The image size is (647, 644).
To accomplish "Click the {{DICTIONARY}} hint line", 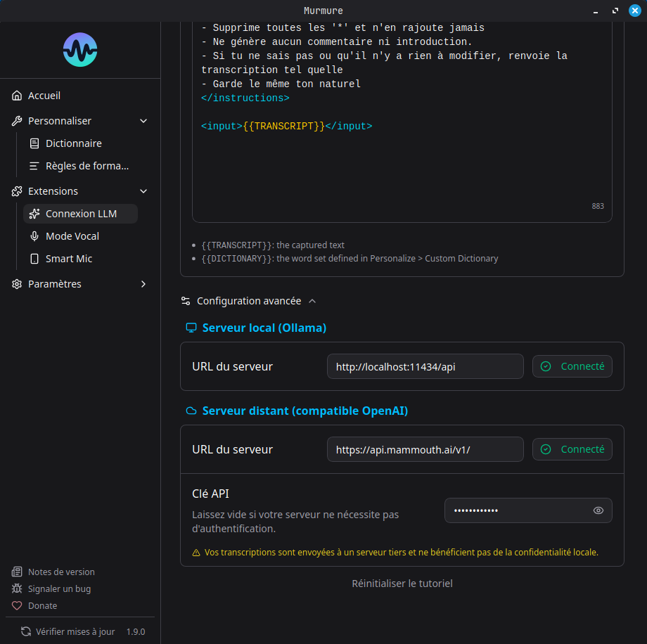I will (x=350, y=259).
